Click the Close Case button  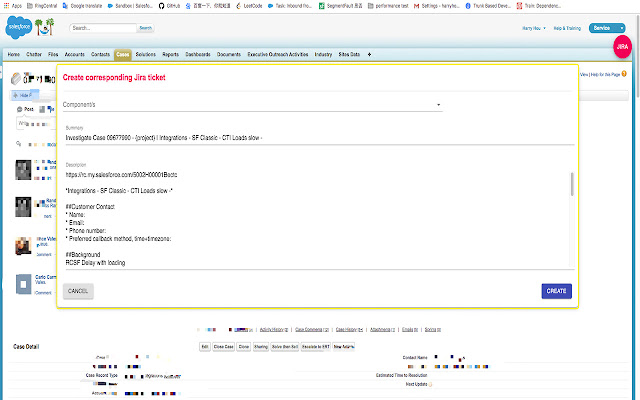[224, 347]
